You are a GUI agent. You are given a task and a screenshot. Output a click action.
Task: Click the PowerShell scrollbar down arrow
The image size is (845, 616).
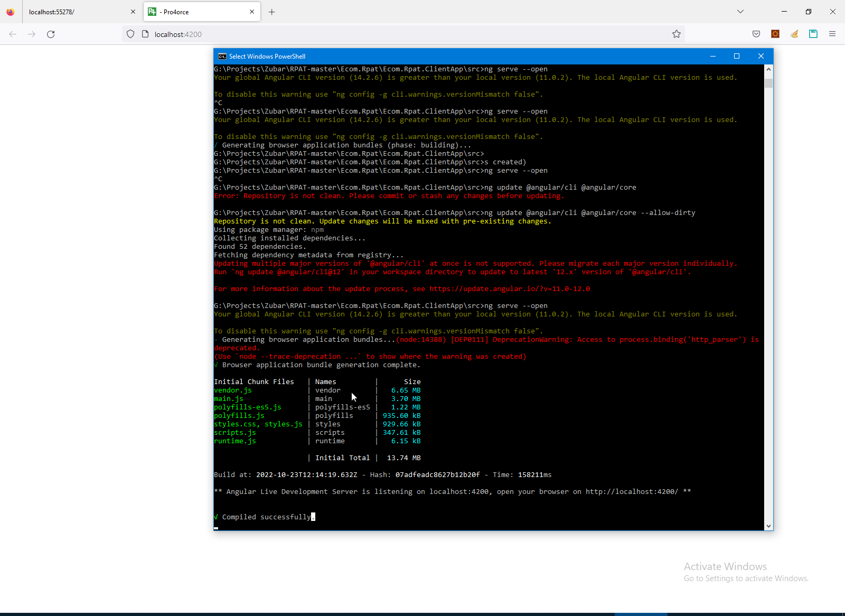pyautogui.click(x=769, y=526)
